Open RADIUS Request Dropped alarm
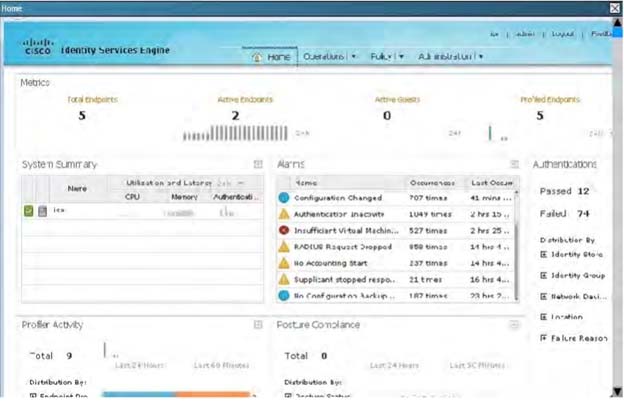Screen dimensions: 624x402 click(343, 247)
